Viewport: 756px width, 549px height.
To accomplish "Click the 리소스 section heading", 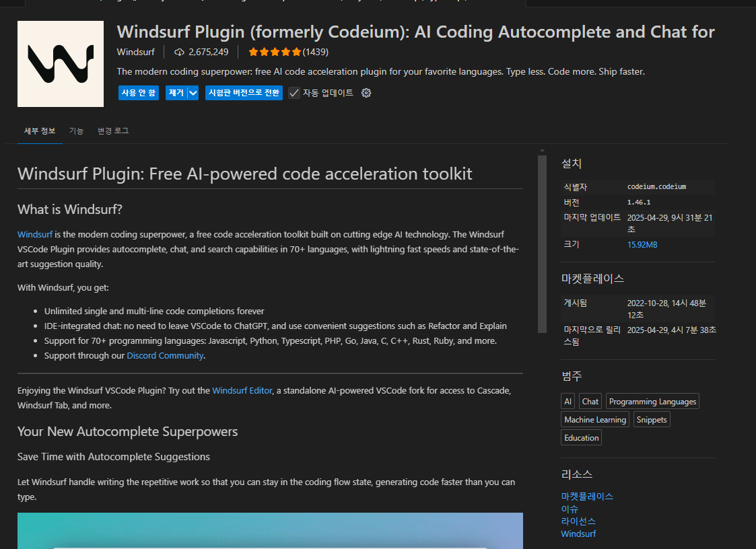I will tap(577, 475).
